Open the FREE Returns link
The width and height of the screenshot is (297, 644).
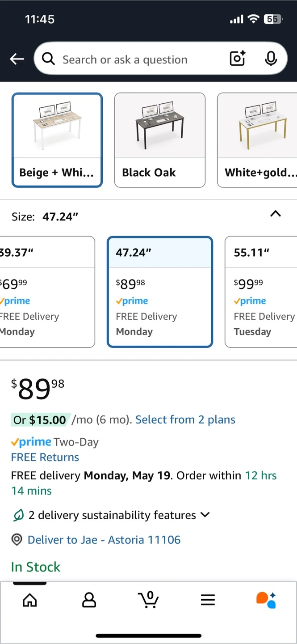[x=45, y=457]
